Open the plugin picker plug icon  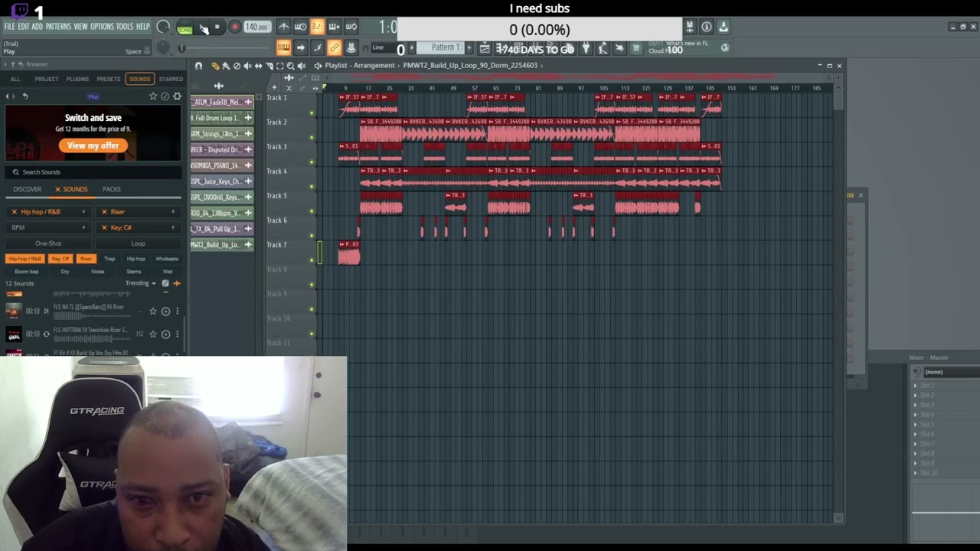click(x=586, y=48)
